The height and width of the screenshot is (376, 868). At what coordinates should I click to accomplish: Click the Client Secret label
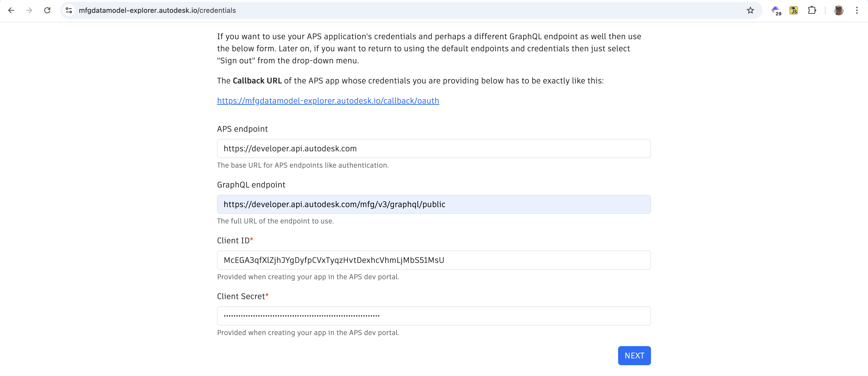241,296
